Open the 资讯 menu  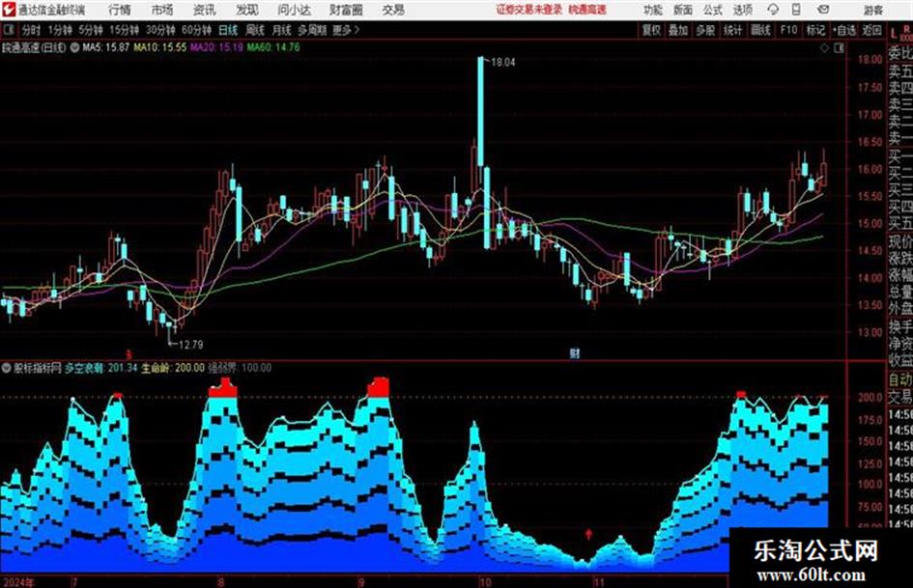(x=204, y=10)
